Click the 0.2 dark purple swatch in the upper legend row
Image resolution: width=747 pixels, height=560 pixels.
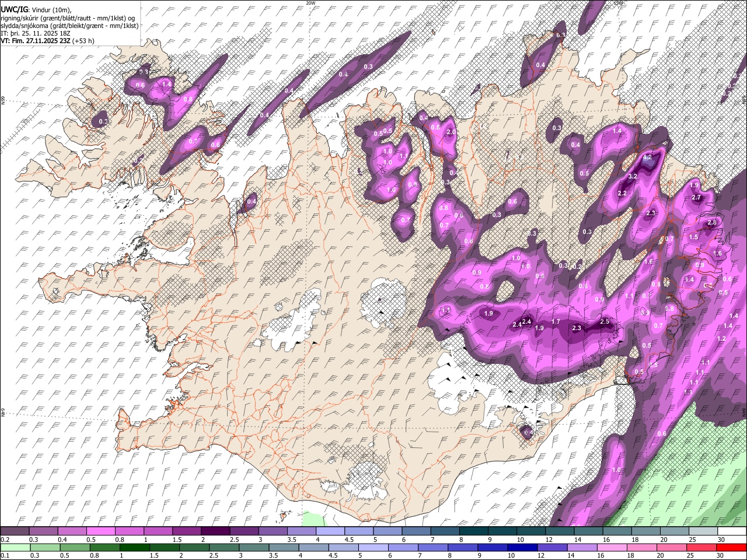click(15, 531)
